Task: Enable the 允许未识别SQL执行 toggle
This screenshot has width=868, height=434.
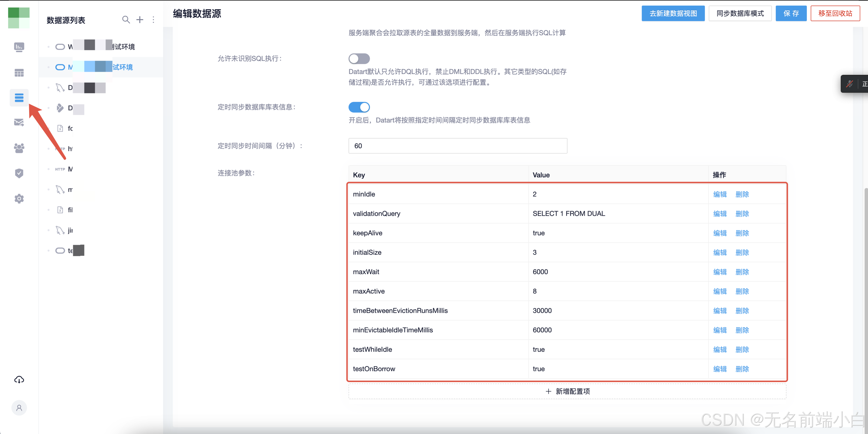Action: tap(359, 59)
